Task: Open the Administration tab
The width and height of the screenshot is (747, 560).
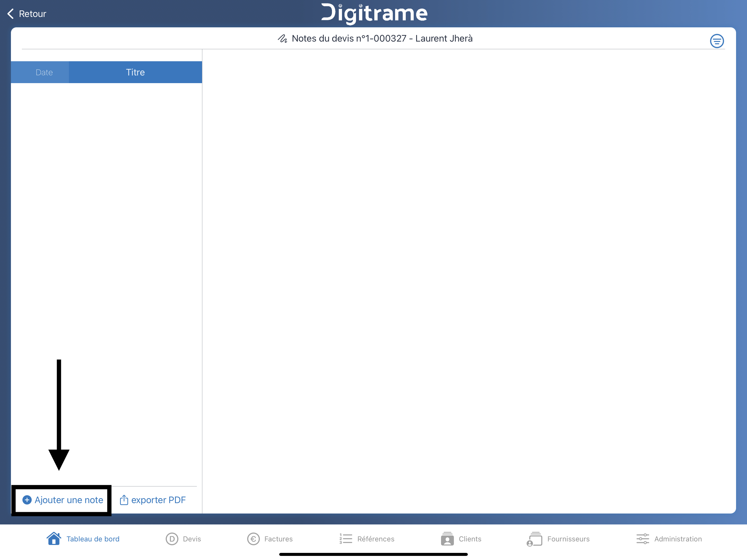Action: tap(669, 539)
